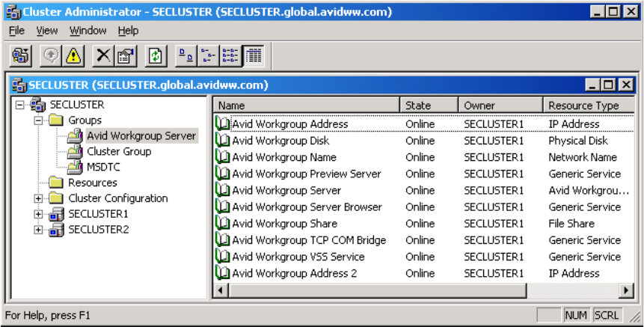Switch to List view icon

[231, 55]
